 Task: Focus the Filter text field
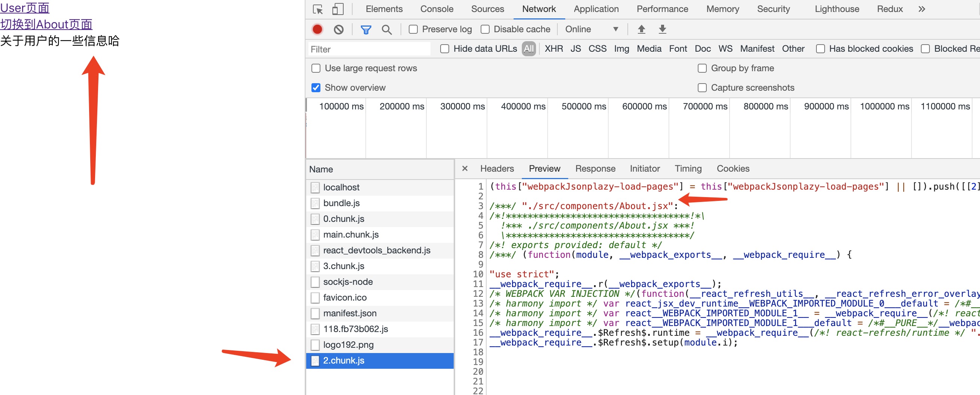[369, 49]
